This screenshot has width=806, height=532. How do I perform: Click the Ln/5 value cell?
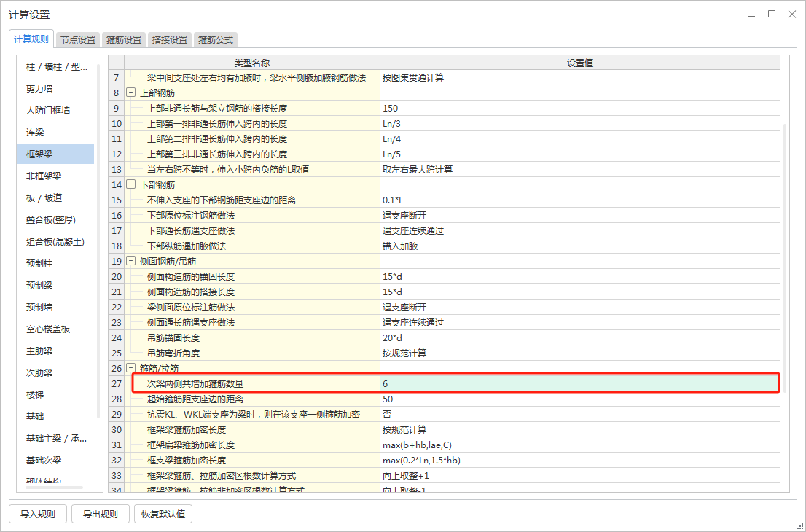click(x=579, y=154)
